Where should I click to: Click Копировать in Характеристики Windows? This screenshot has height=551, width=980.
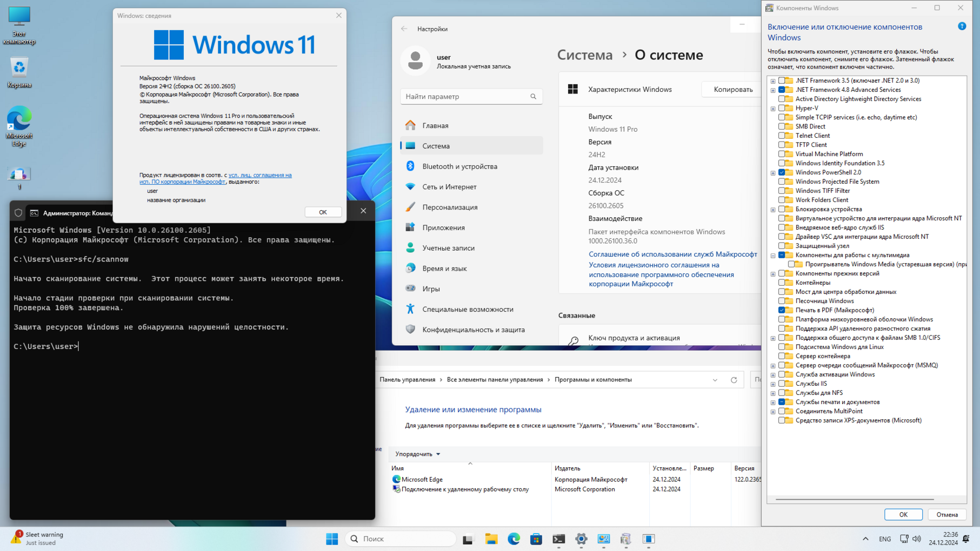click(733, 90)
